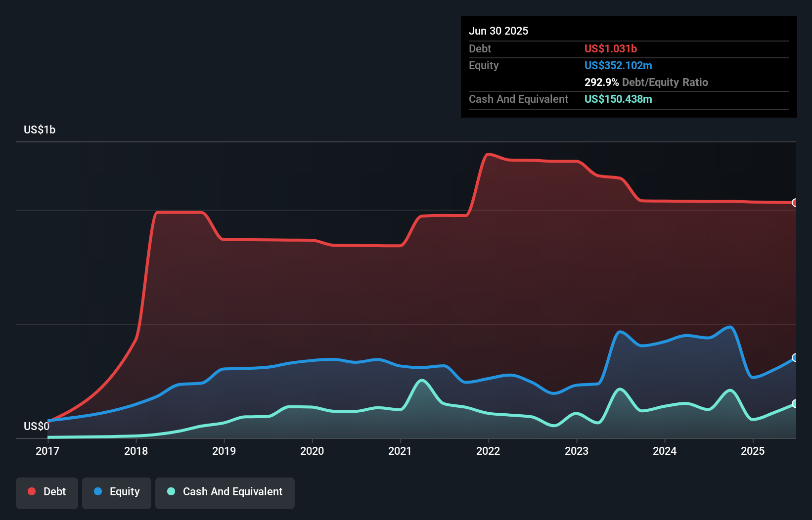812x520 pixels.
Task: Click the teal dot in Cash legend
Action: pos(171,491)
